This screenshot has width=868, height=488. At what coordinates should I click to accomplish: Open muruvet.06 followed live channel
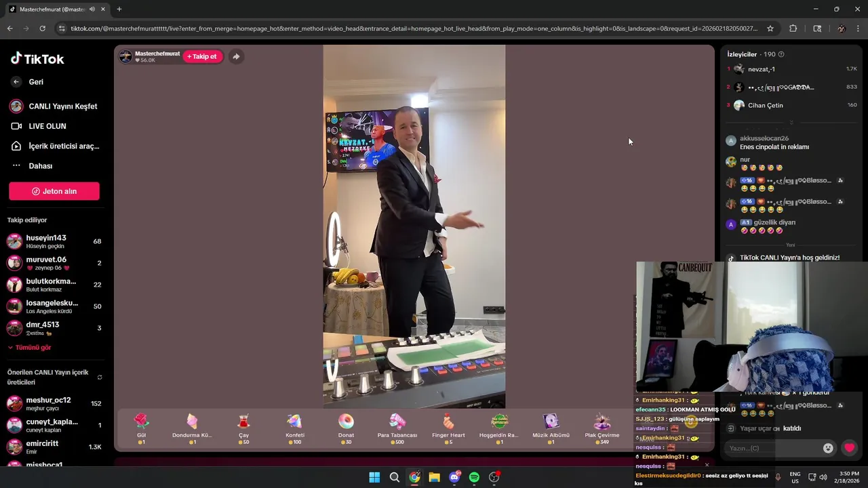pos(54,263)
